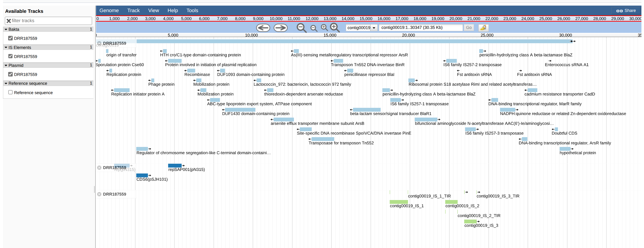644x248 pixels.
Task: Open the Tools menu
Action: click(192, 10)
